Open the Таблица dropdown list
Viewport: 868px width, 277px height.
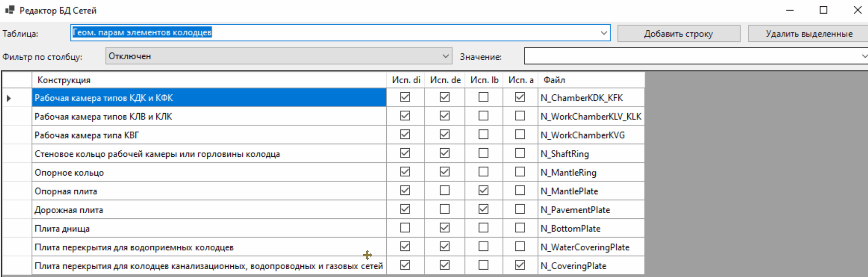point(604,33)
